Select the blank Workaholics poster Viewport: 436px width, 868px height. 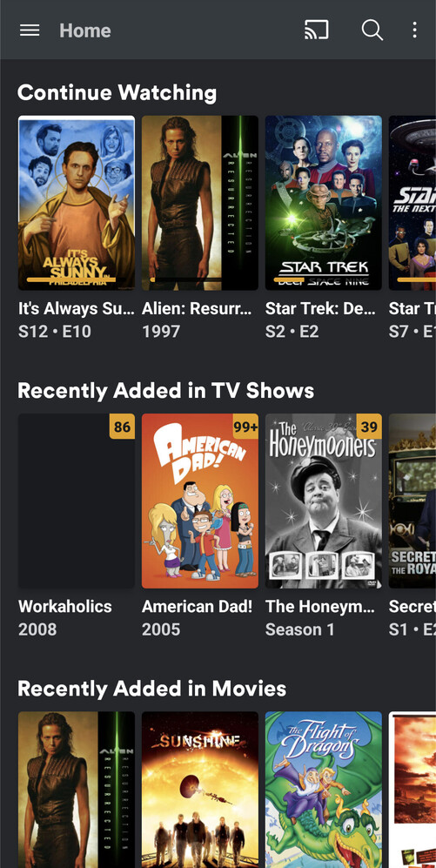[77, 501]
